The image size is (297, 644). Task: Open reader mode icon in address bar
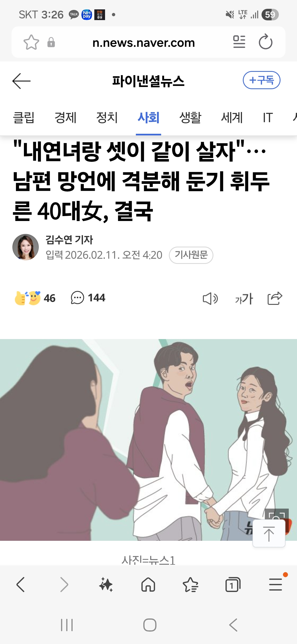point(239,42)
